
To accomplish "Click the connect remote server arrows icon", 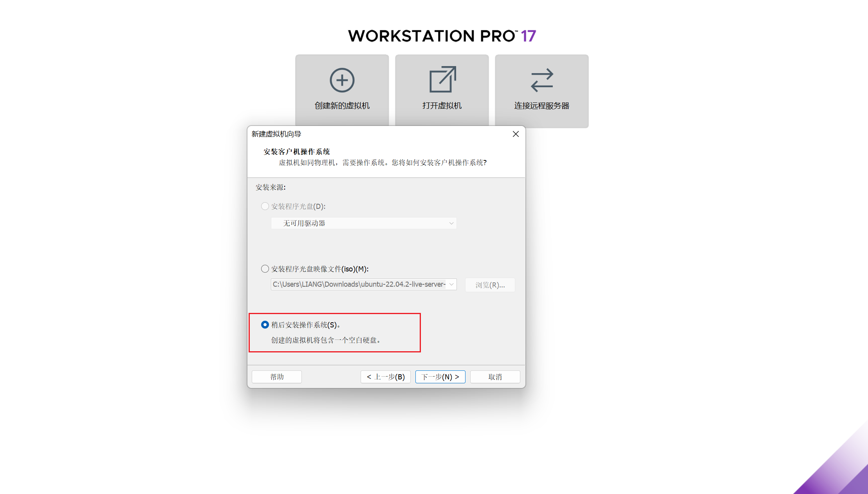I will tap(542, 80).
